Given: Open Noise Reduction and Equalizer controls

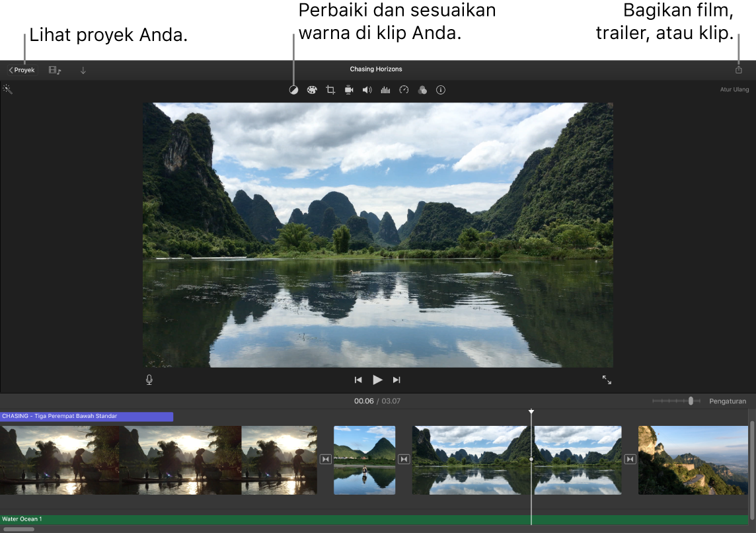Looking at the screenshot, I should click(385, 90).
